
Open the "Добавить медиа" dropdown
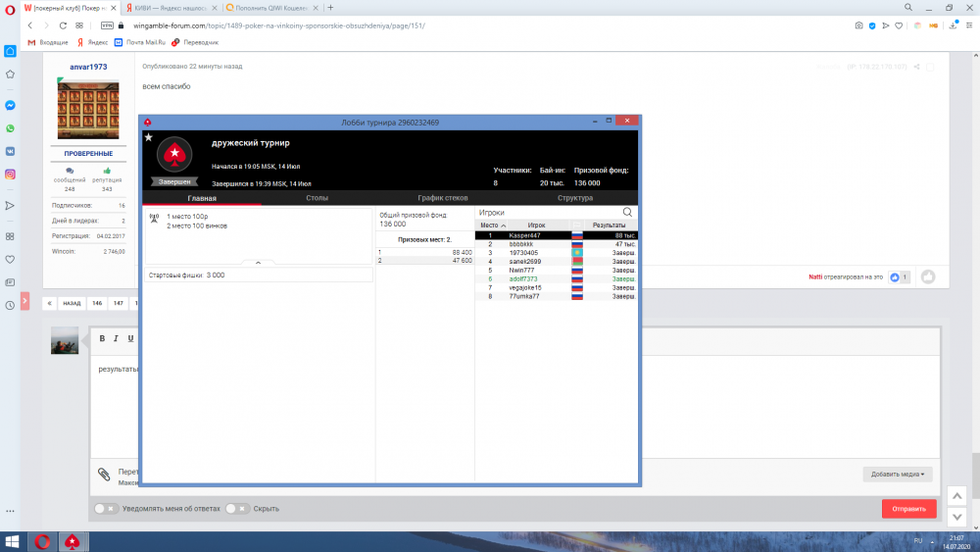click(898, 474)
